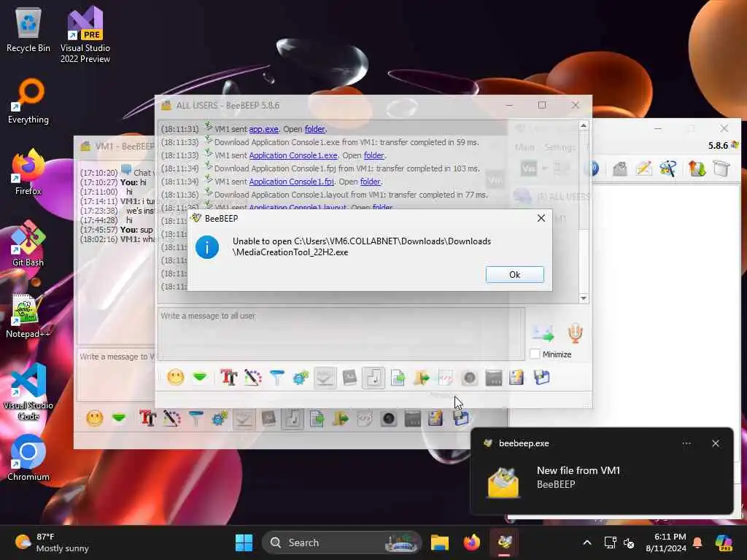Focus the VM1 chat message input field
The width and height of the screenshot is (747, 560).
[116, 374]
